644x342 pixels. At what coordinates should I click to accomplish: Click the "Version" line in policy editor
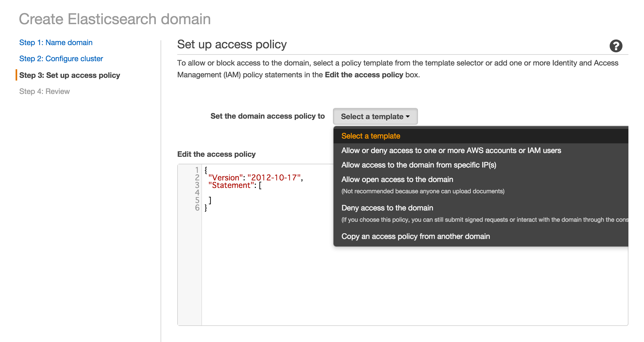coord(255,177)
